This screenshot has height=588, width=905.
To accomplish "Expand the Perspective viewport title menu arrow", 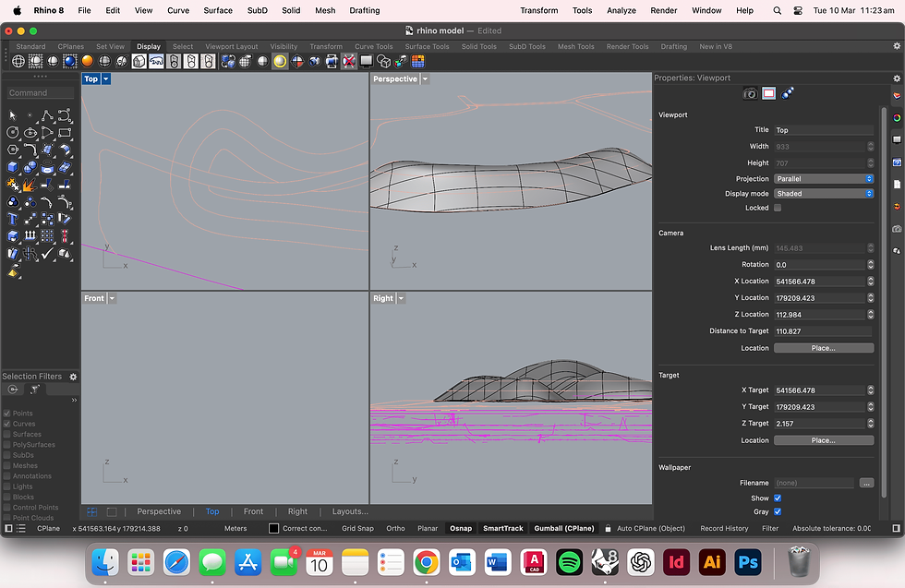I will pyautogui.click(x=426, y=79).
